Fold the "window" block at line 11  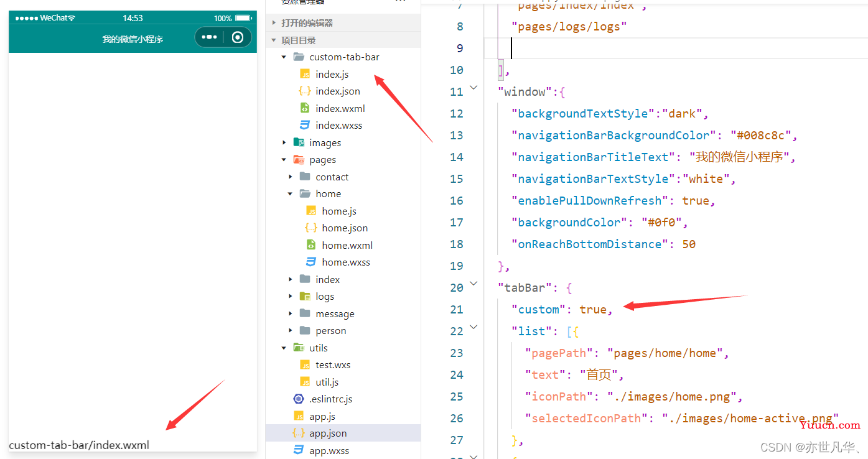pos(474,88)
